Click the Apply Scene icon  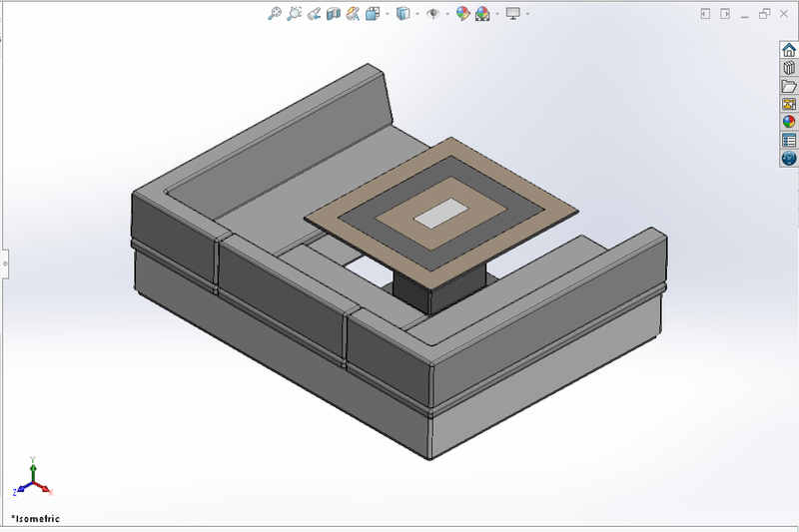click(482, 14)
